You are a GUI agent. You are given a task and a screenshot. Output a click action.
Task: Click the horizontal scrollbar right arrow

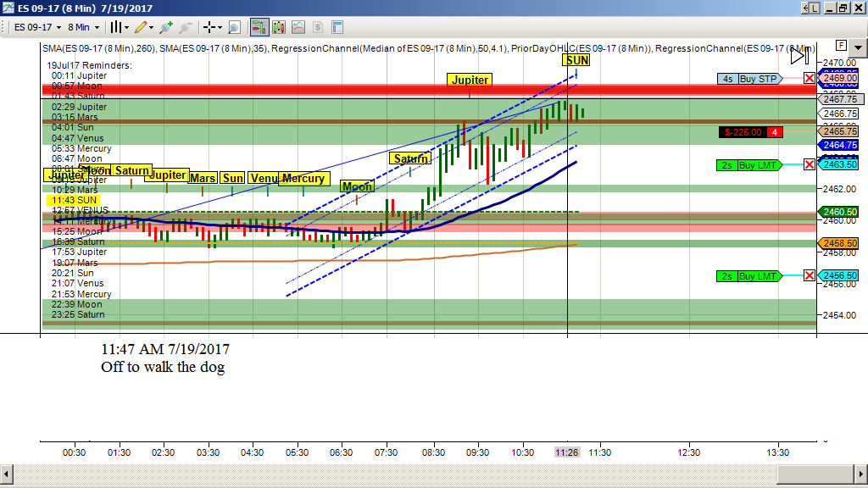(861, 474)
